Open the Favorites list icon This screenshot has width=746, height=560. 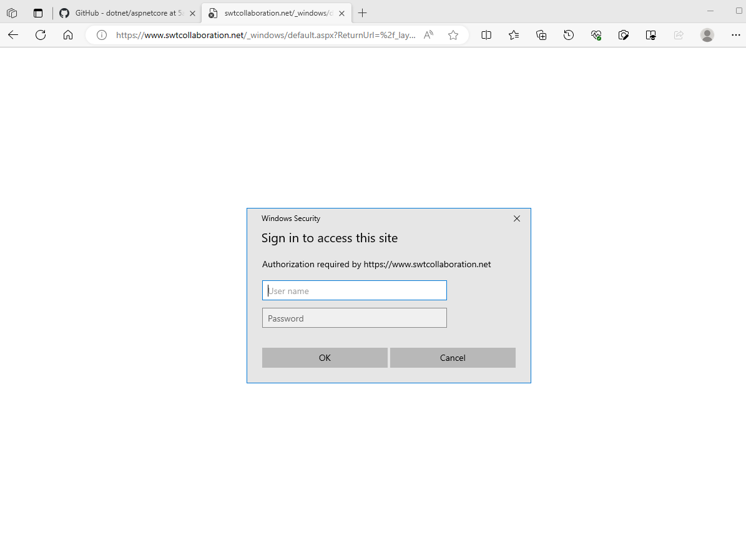(x=514, y=35)
